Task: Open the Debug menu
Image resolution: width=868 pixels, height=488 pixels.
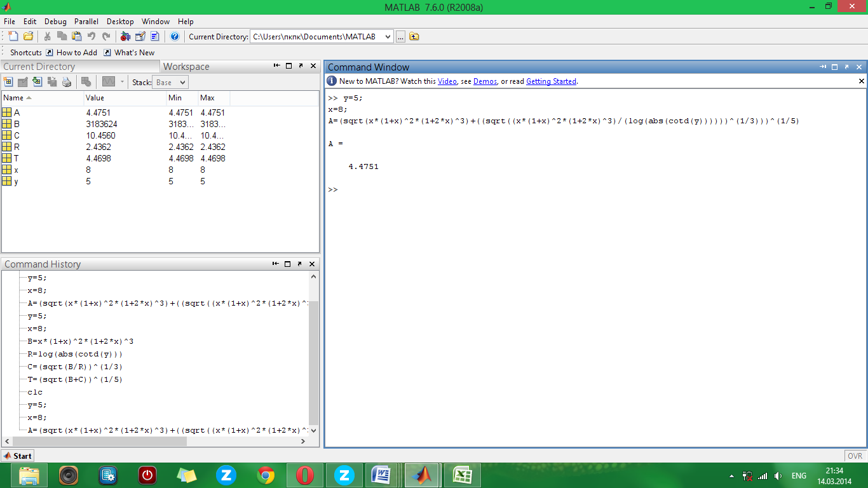Action: 55,21
